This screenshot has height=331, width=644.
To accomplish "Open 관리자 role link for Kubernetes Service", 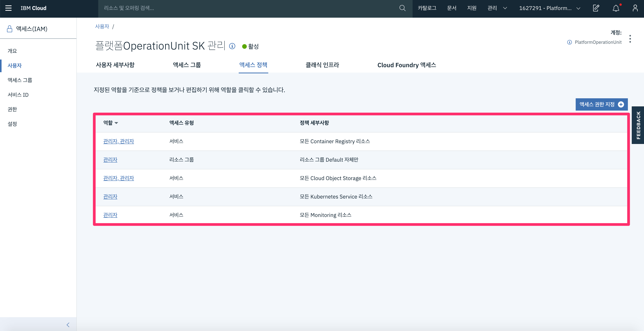I will [110, 197].
